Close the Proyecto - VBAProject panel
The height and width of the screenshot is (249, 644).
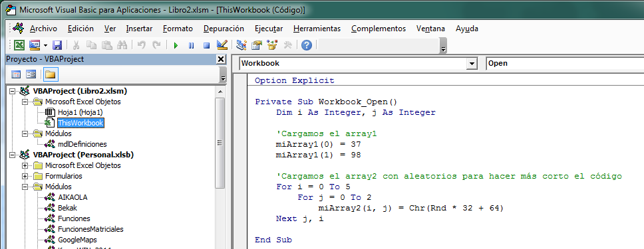[x=221, y=60]
